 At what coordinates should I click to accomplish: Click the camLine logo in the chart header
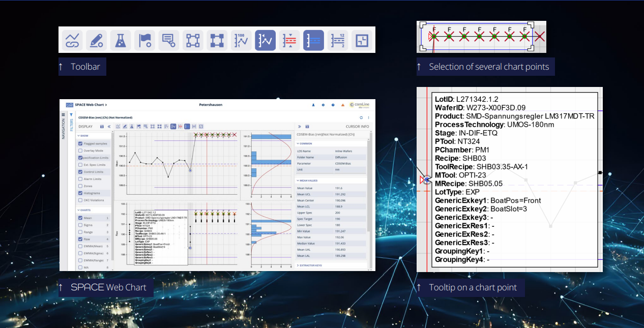[x=360, y=104]
